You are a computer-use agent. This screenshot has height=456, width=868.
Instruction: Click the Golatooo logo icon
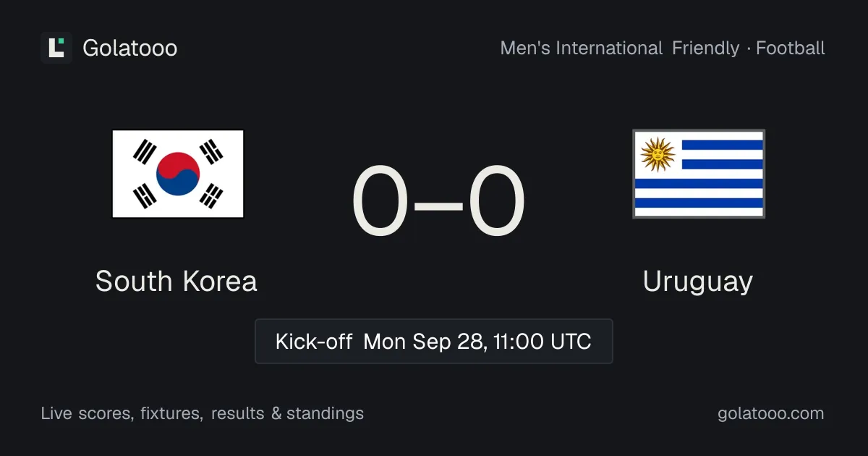[x=56, y=48]
